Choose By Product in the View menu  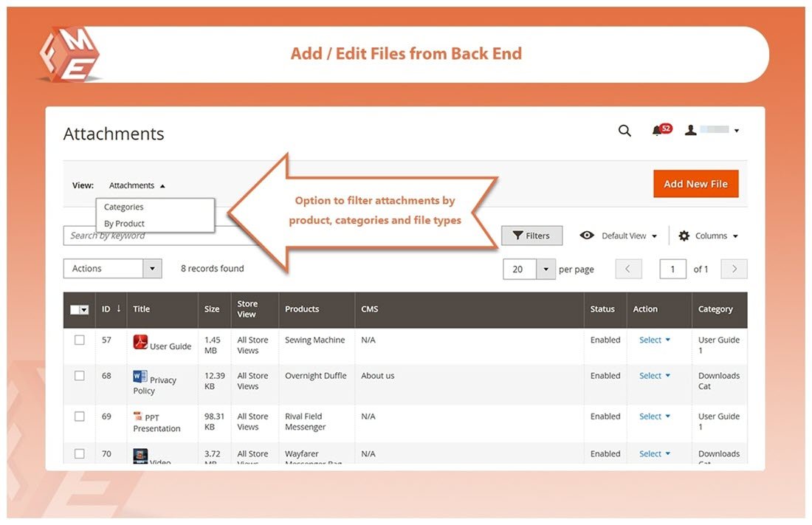[x=125, y=224]
